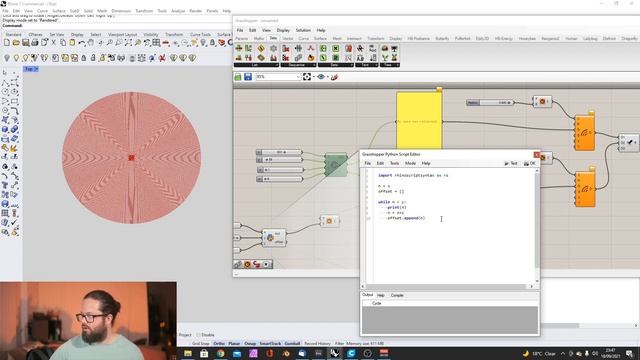Open the Curve menu in Rhino
The height and width of the screenshot is (360, 640).
tap(42, 11)
